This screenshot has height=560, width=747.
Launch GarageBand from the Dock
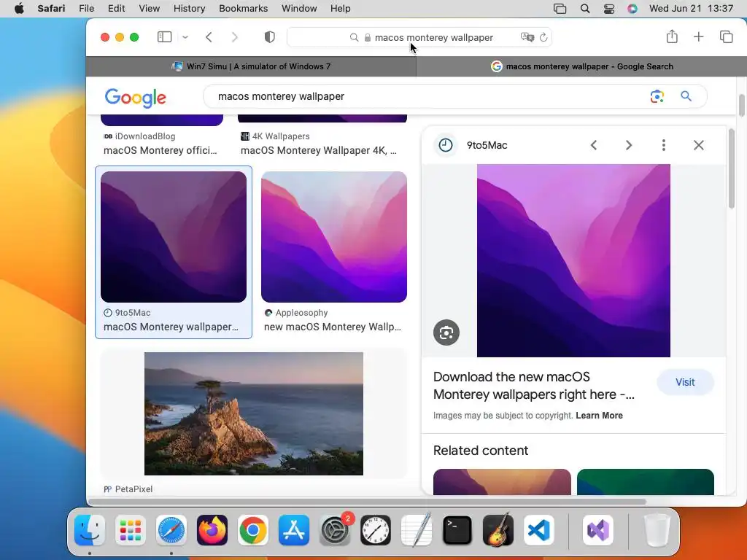498,530
